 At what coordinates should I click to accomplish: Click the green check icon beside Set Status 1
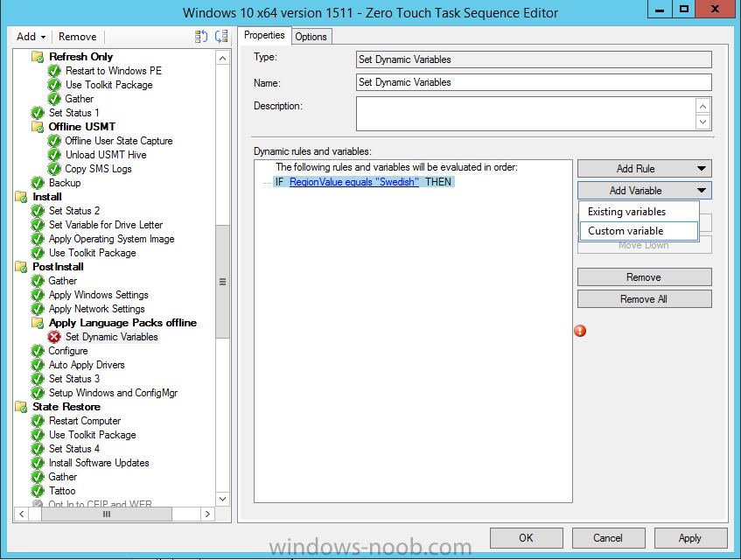coord(38,113)
